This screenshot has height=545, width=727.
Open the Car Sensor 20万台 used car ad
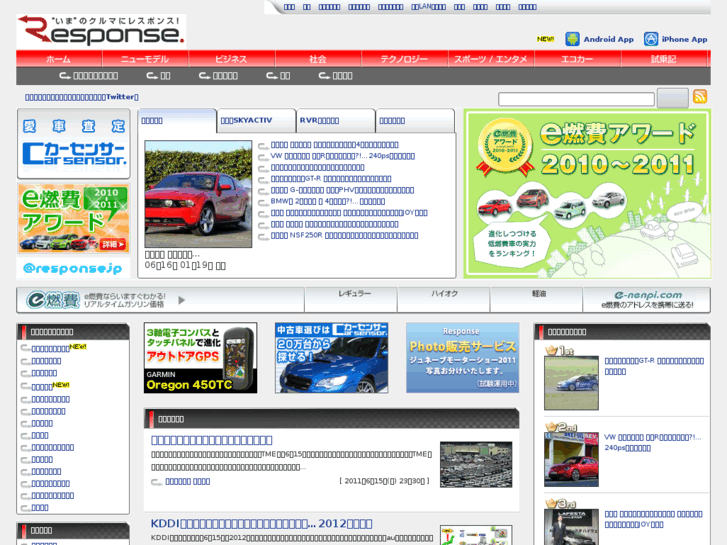point(332,358)
